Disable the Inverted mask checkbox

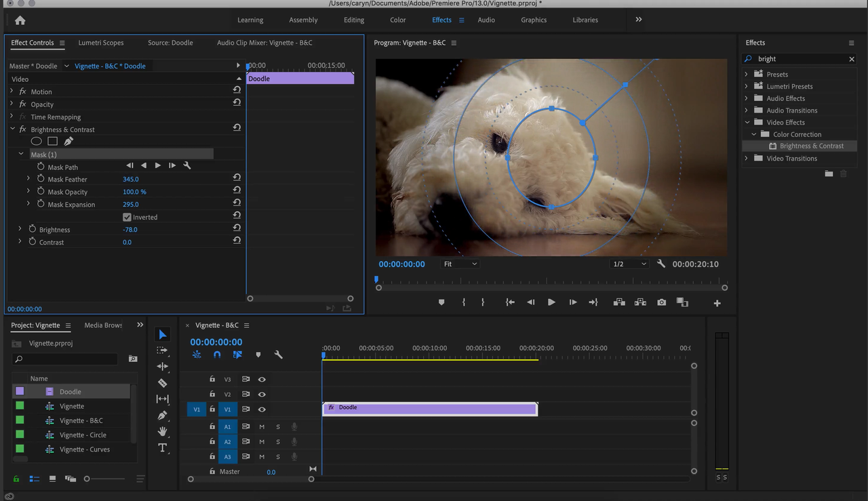point(126,217)
